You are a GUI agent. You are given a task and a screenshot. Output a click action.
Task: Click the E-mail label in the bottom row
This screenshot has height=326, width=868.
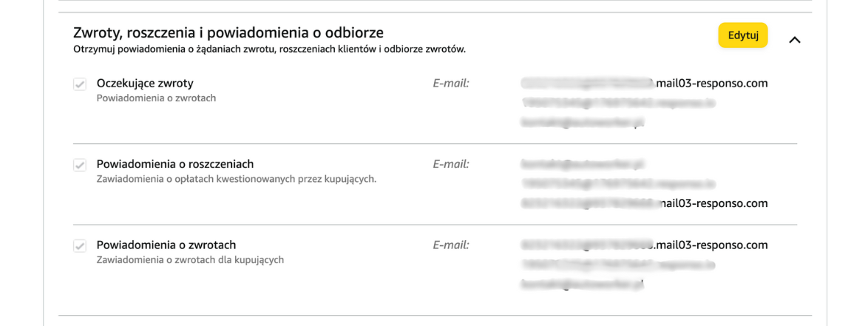click(x=451, y=245)
